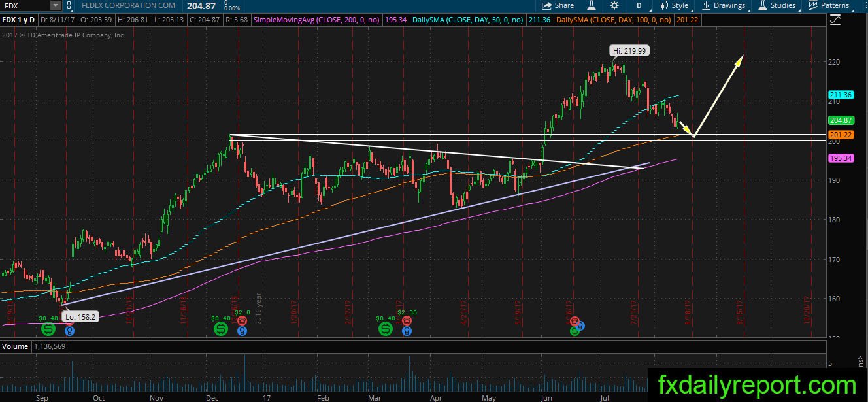Click the FDX 1 y D label
The image size is (868, 402).
coord(20,20)
